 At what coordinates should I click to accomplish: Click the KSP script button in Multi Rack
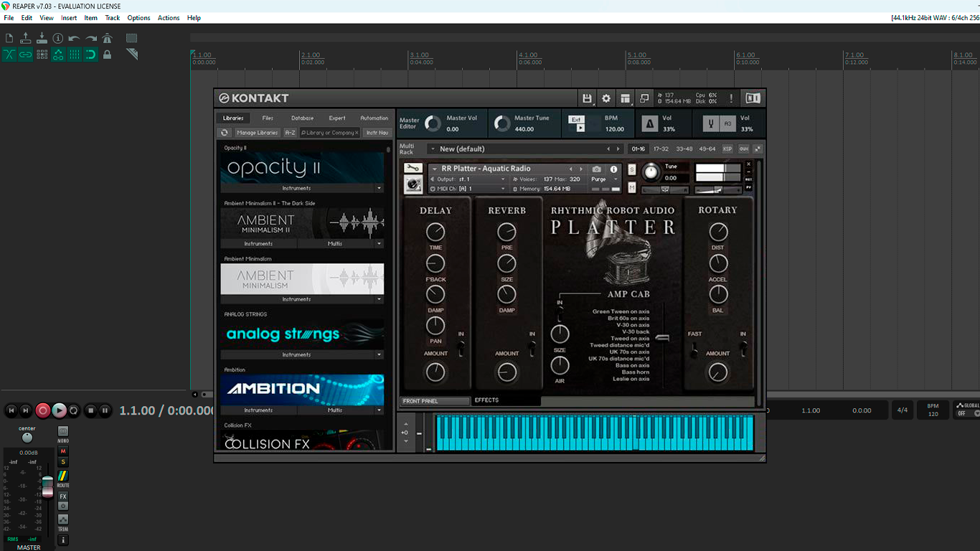point(727,149)
